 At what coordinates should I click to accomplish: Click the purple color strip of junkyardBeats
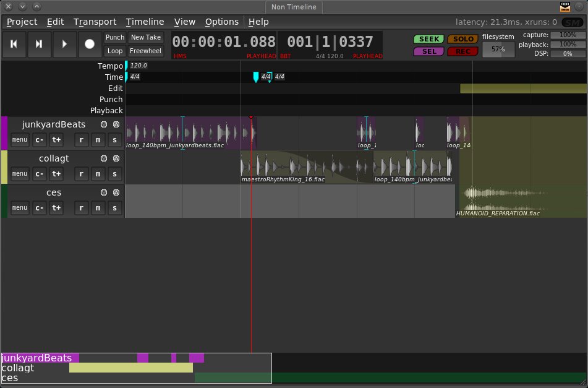click(4, 133)
